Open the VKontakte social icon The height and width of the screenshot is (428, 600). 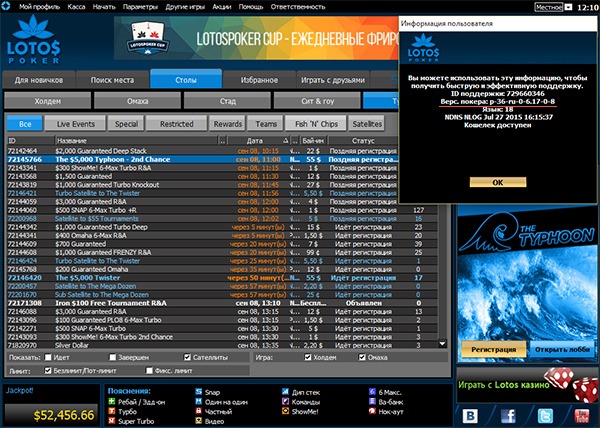(470, 416)
